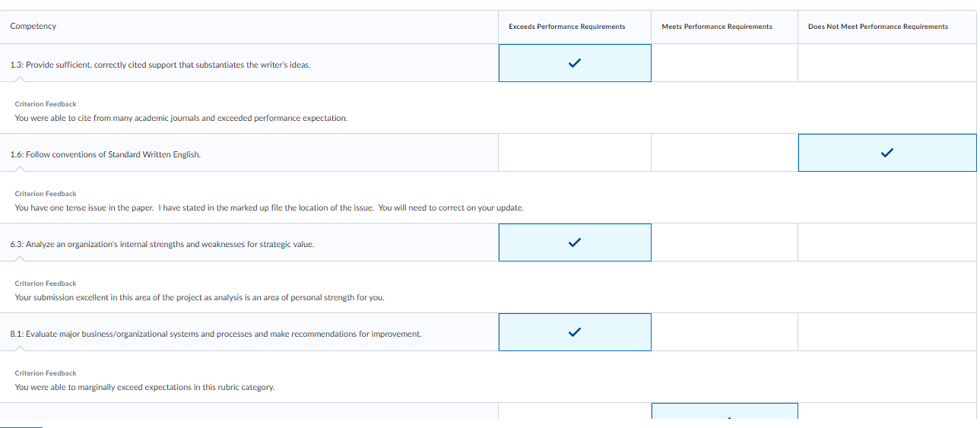Select Meets Performance Requirements for competency 1.6
The image size is (980, 428).
click(724, 153)
